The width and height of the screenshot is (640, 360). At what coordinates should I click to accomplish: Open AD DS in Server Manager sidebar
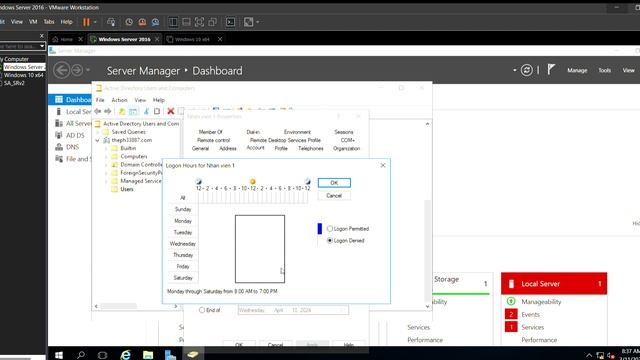coord(75,135)
